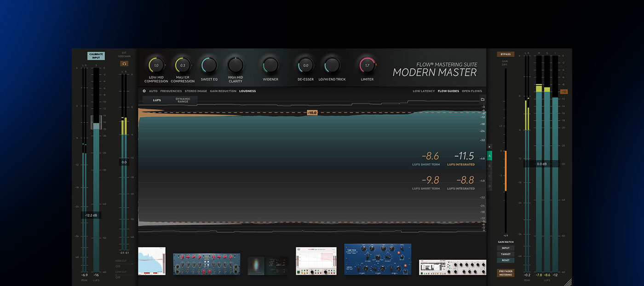
Task: Click the orange Gain Diff meter bar
Action: (506, 171)
